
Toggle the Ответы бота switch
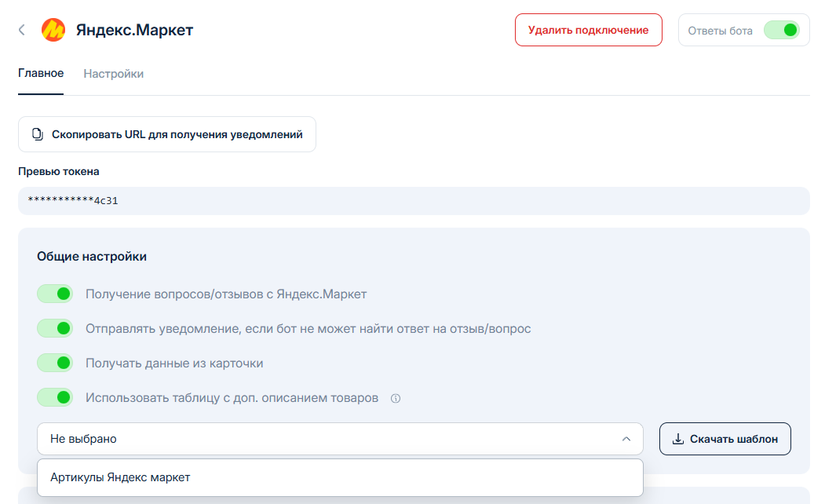click(x=781, y=31)
